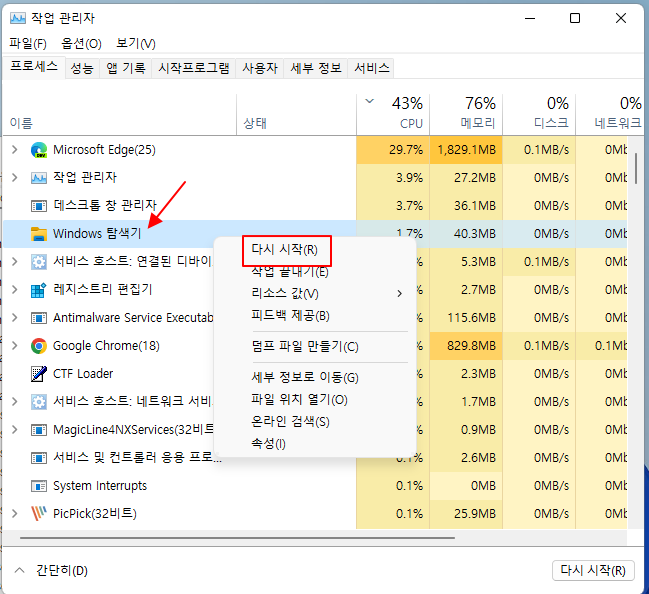Click the Windows 탐색기 folder icon
Image resolution: width=649 pixels, height=594 pixels.
[39, 234]
